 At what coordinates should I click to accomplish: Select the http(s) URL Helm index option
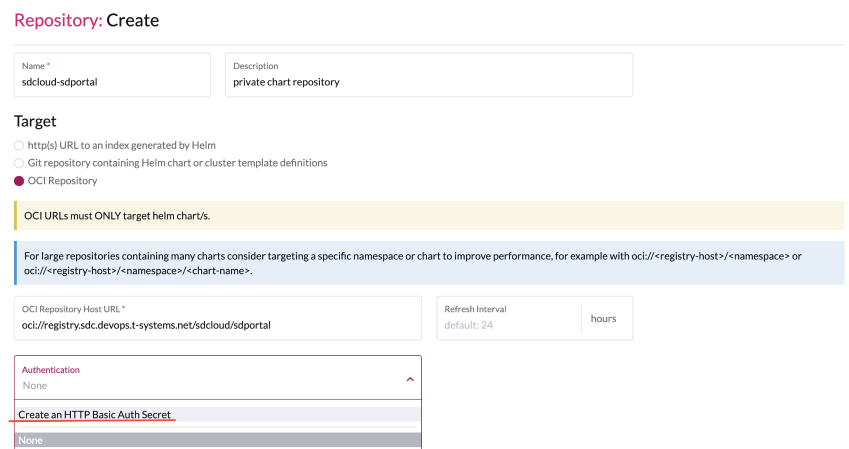tap(19, 145)
